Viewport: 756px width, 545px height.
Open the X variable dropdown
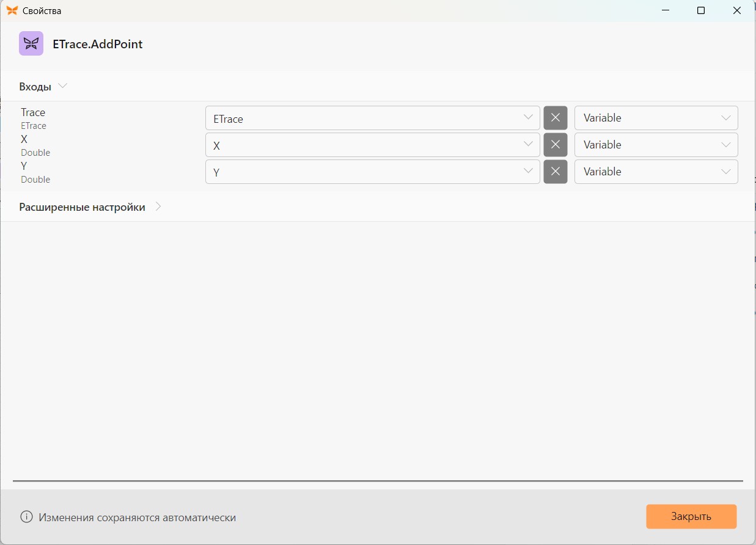coord(372,145)
